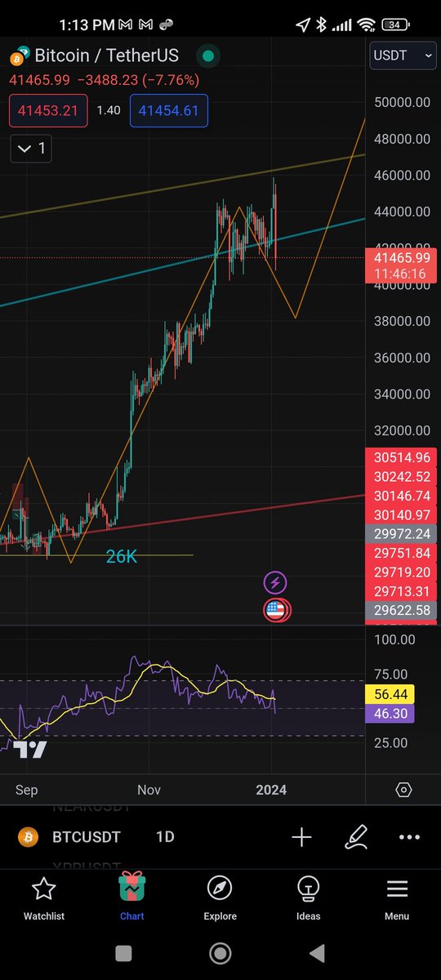Tap the 50000.00 price scale label
This screenshot has height=980, width=441.
click(403, 102)
